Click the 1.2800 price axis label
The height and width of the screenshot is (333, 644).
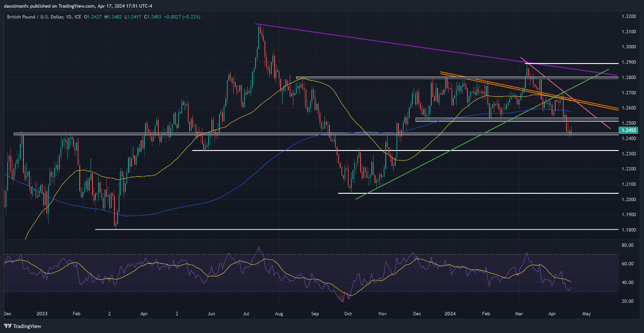(629, 78)
